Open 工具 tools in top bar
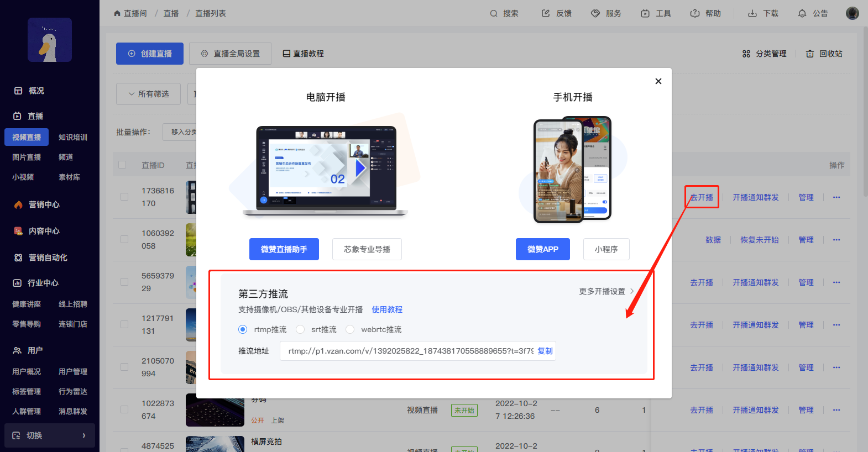 tap(656, 13)
